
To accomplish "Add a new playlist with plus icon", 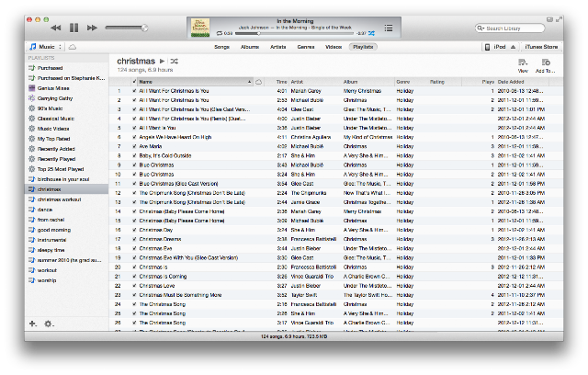I will tap(33, 324).
